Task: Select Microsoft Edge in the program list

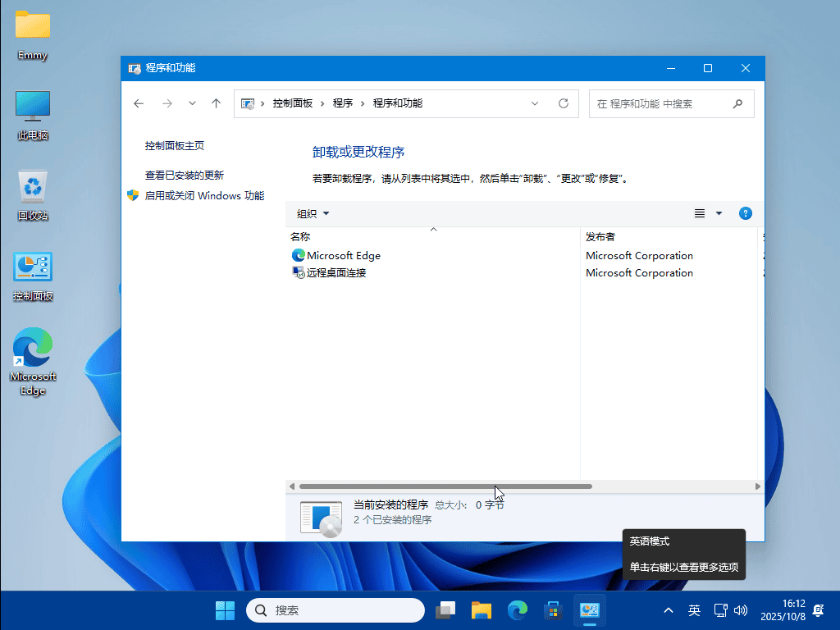Action: [x=343, y=255]
